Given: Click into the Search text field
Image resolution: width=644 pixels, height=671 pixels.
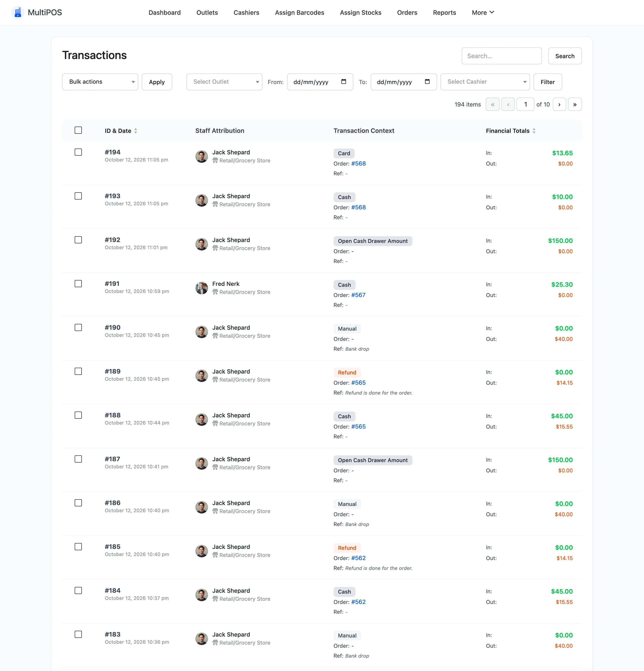Looking at the screenshot, I should pos(501,56).
